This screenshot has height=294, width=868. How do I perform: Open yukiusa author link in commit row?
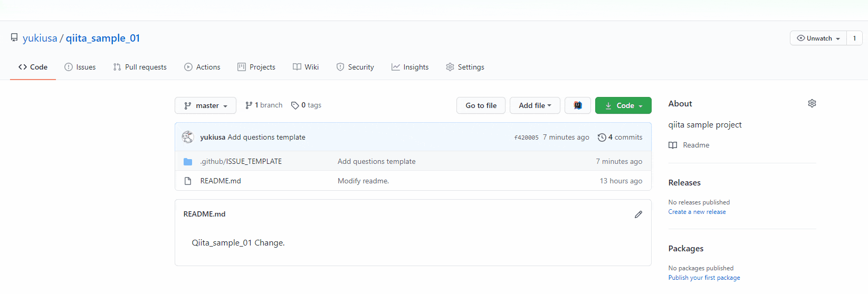click(x=213, y=137)
